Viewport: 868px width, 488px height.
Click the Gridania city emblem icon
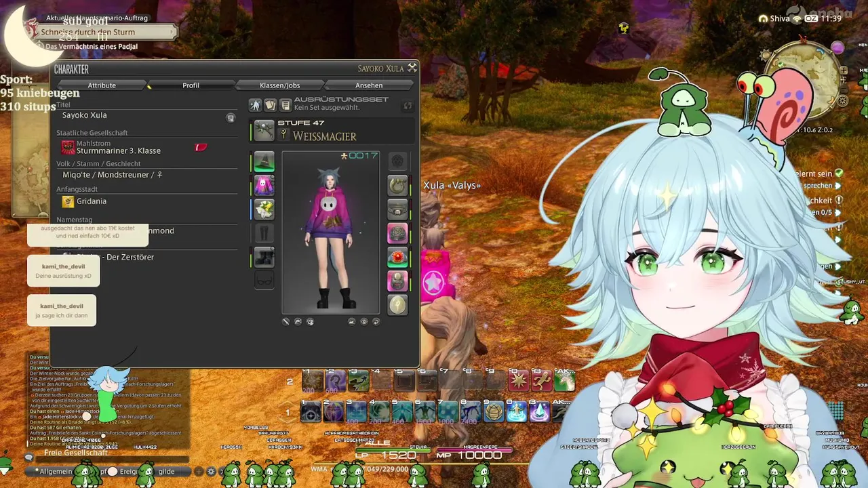point(68,201)
